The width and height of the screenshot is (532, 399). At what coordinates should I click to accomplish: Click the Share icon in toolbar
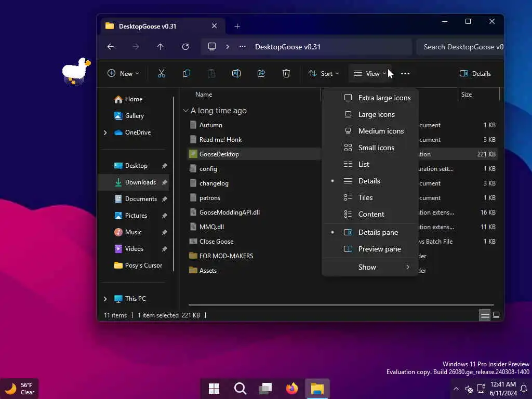[261, 73]
